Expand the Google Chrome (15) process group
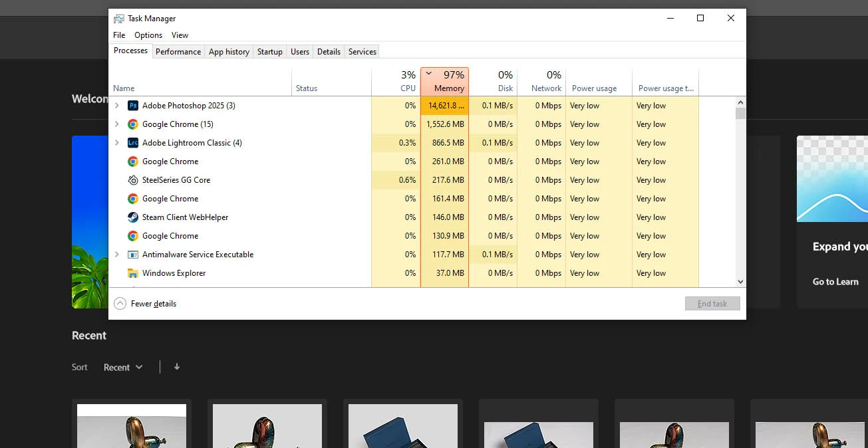The image size is (868, 448). (117, 124)
